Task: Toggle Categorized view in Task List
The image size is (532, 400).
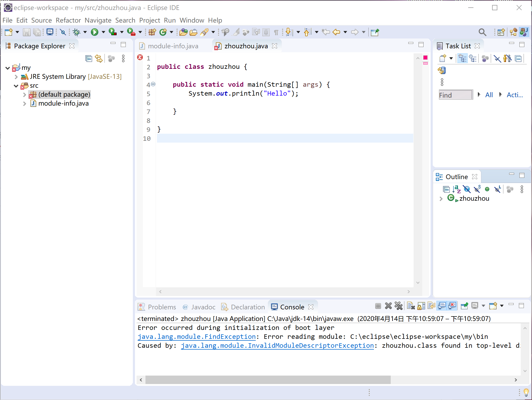Action: coord(462,58)
